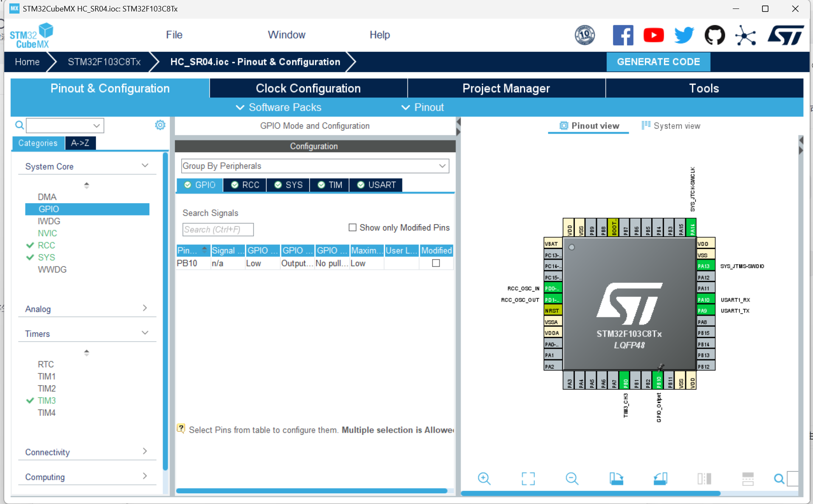The height and width of the screenshot is (504, 813).
Task: Toggle the Modified checkbox for PB10
Action: [x=436, y=263]
